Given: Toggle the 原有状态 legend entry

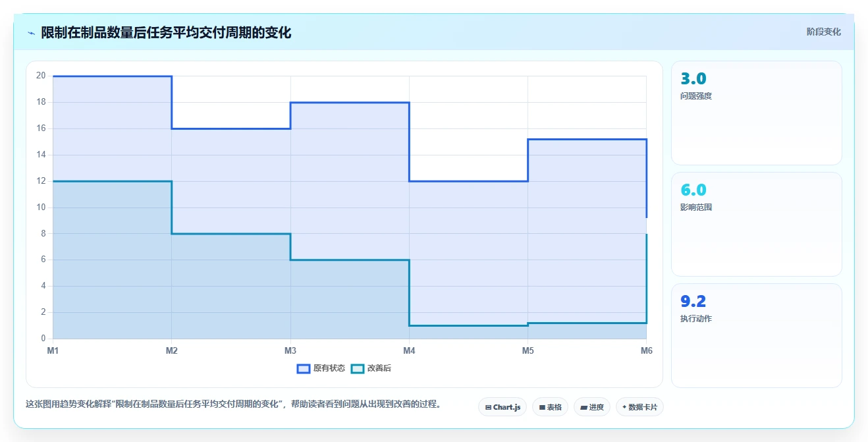Looking at the screenshot, I should [x=321, y=368].
